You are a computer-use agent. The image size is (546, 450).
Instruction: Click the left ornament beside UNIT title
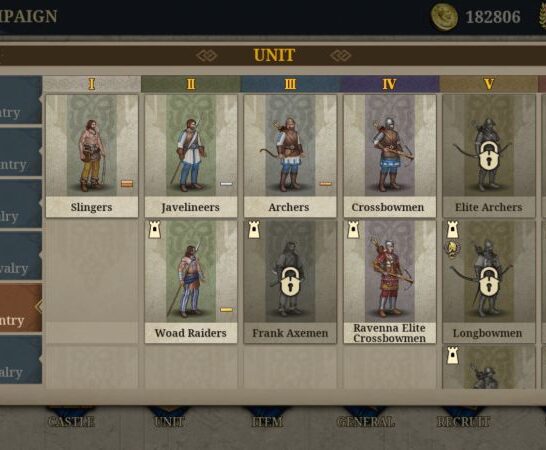(x=206, y=55)
